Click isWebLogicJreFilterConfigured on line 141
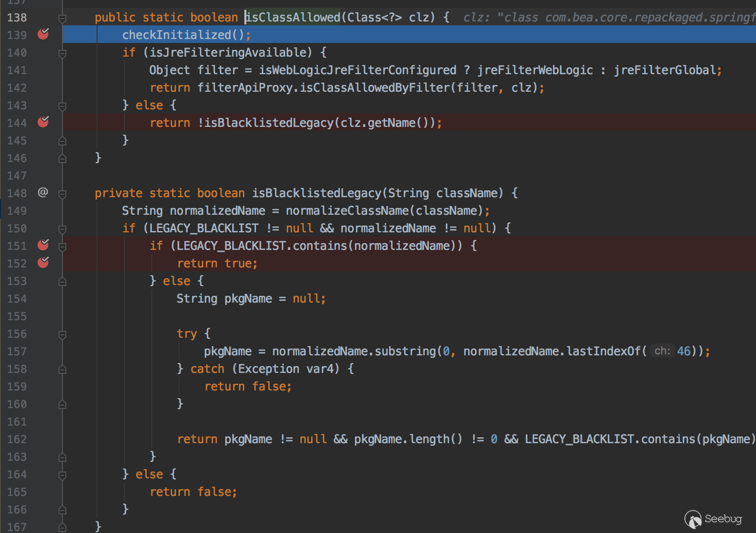 point(358,70)
